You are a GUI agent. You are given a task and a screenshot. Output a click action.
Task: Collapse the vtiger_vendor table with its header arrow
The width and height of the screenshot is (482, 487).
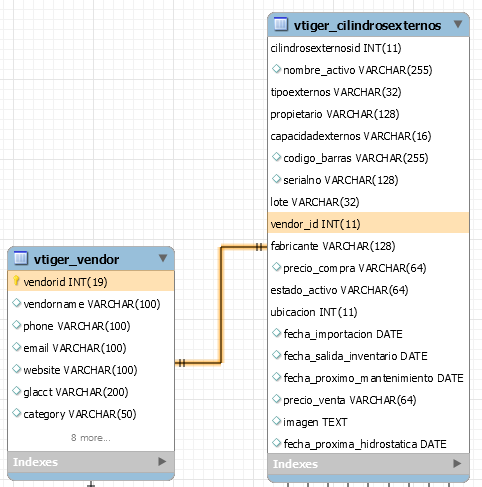pyautogui.click(x=163, y=258)
